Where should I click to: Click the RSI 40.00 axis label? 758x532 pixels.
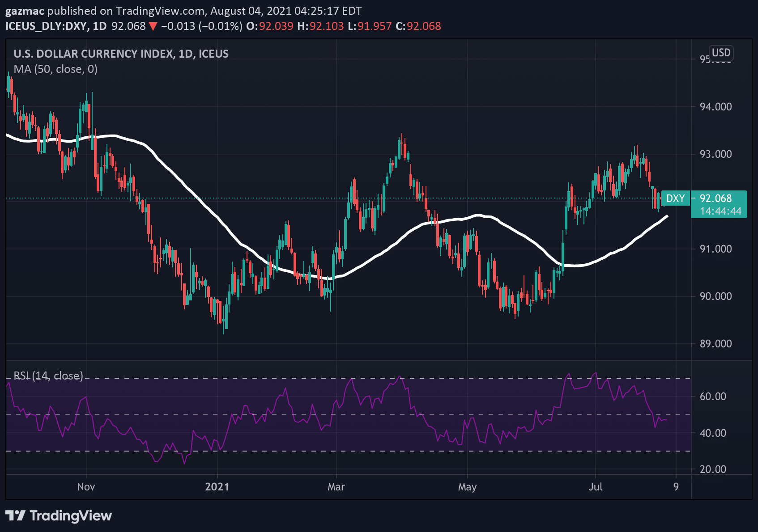point(713,433)
